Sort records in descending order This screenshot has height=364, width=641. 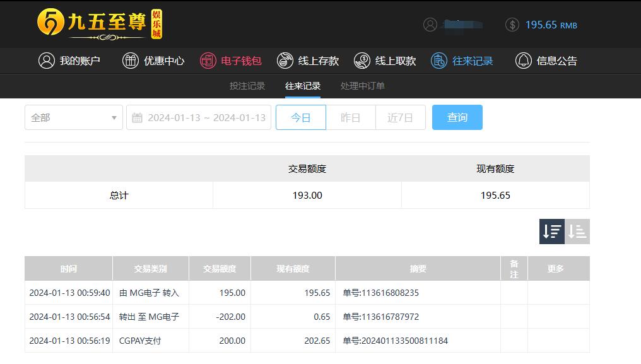(x=552, y=232)
